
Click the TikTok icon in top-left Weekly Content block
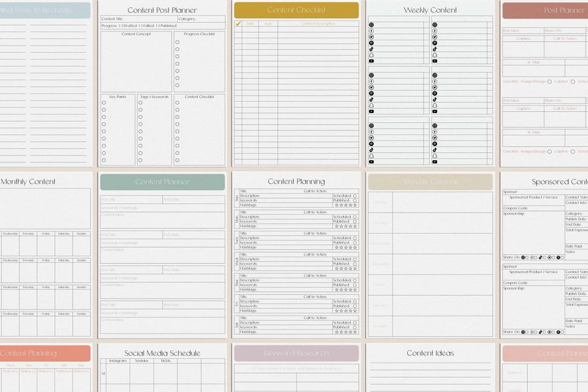coord(371,49)
